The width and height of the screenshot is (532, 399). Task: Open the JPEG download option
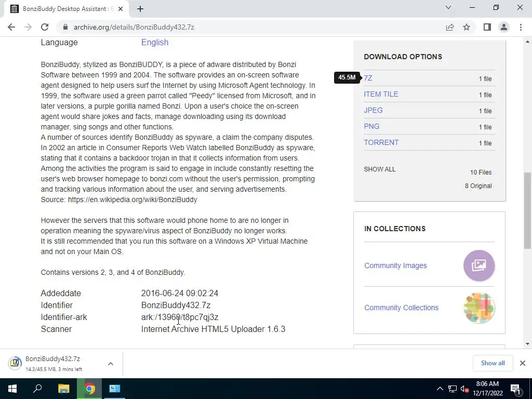point(373,110)
